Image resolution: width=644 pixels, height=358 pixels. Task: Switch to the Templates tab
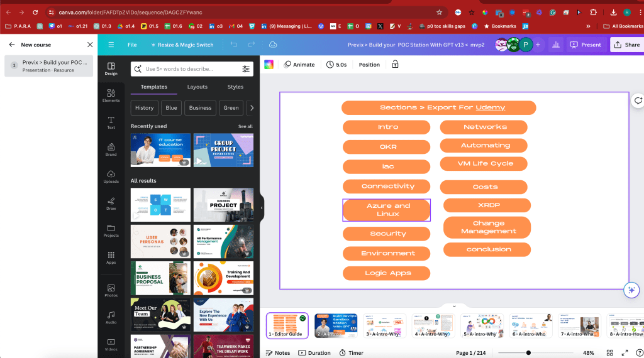coord(153,87)
